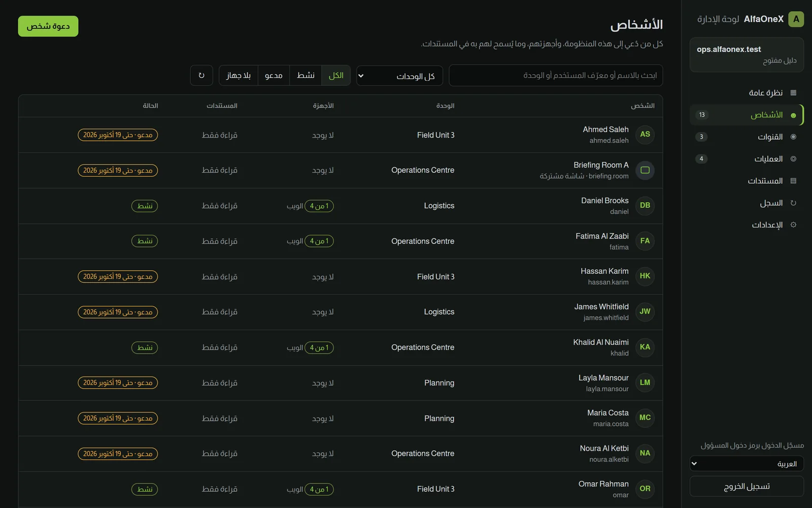The height and width of the screenshot is (508, 812).
Task: Select the الكل filter
Action: 336,75
